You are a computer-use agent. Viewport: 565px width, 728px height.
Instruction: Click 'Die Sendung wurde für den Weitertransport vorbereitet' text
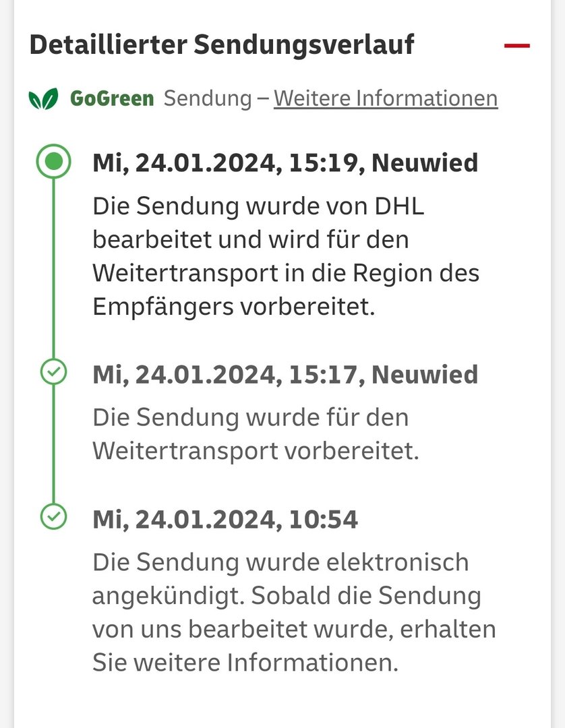256,434
